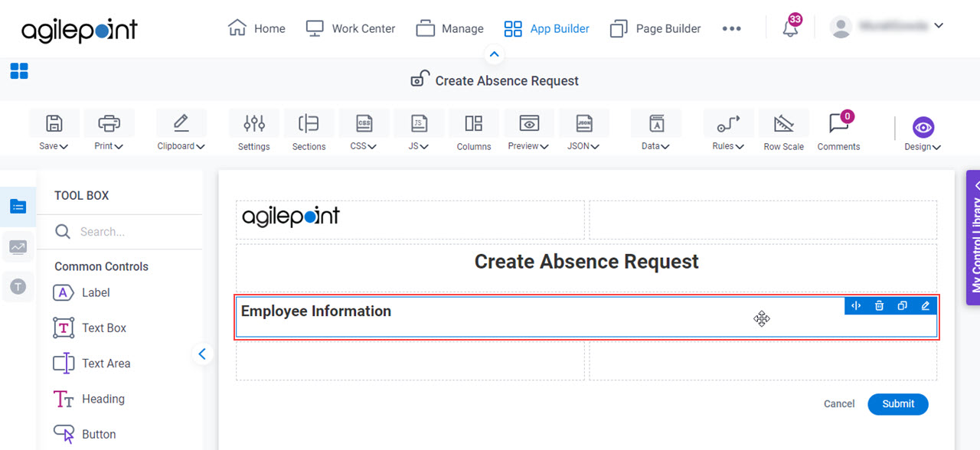Image resolution: width=980 pixels, height=450 pixels.
Task: Click the split column icon on selected row
Action: coord(856,305)
